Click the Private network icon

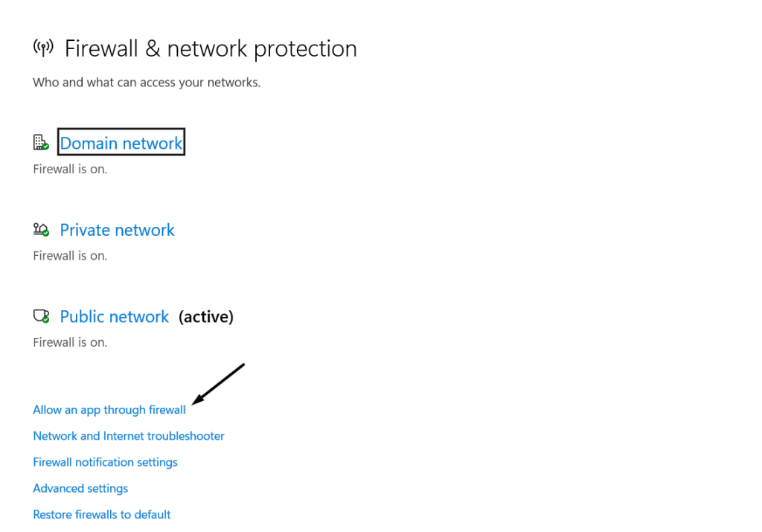click(41, 230)
